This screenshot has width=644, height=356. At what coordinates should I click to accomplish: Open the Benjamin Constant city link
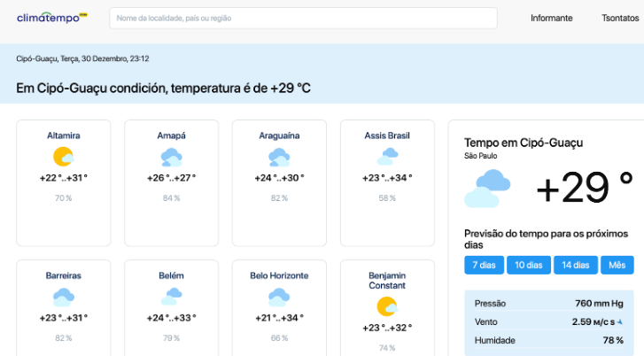coord(387,281)
